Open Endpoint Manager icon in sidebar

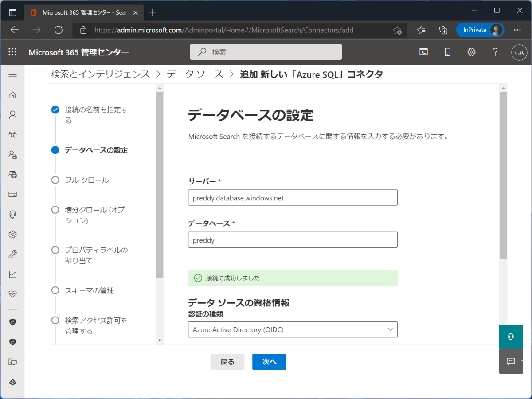click(x=12, y=362)
